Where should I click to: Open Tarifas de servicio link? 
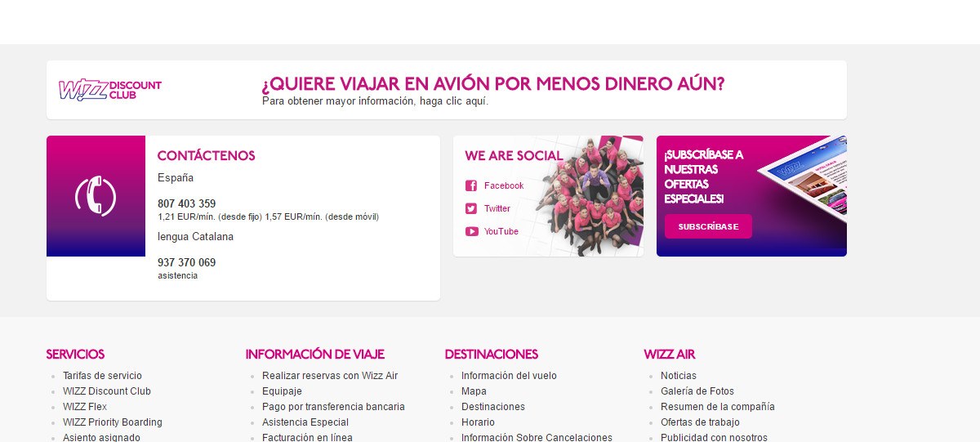[x=102, y=376]
